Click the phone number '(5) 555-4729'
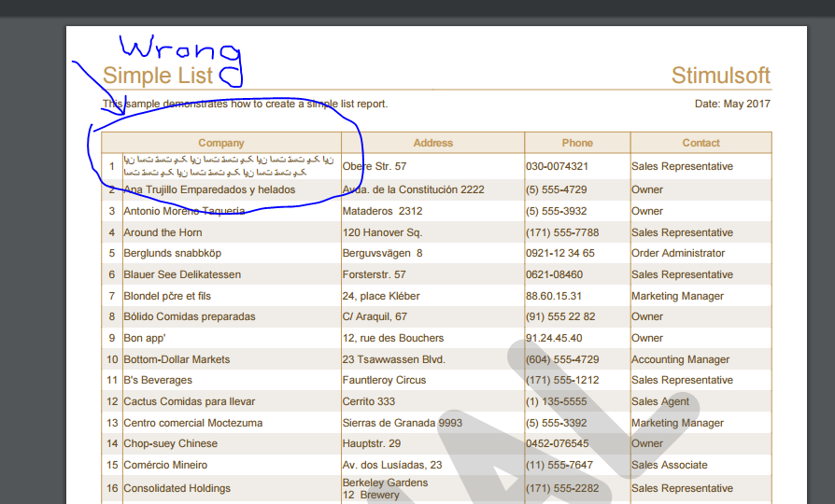The width and height of the screenshot is (835, 504). pyautogui.click(x=556, y=189)
